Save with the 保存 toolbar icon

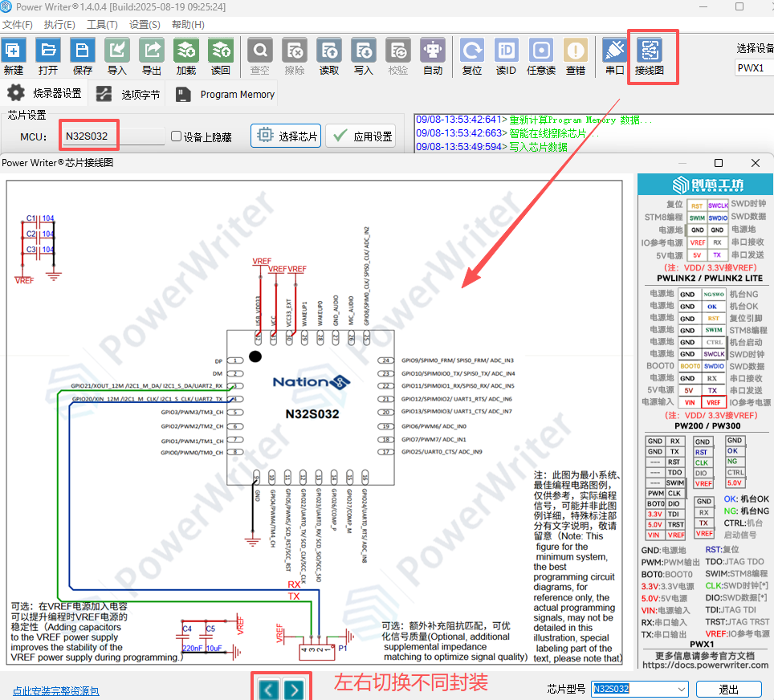(83, 55)
